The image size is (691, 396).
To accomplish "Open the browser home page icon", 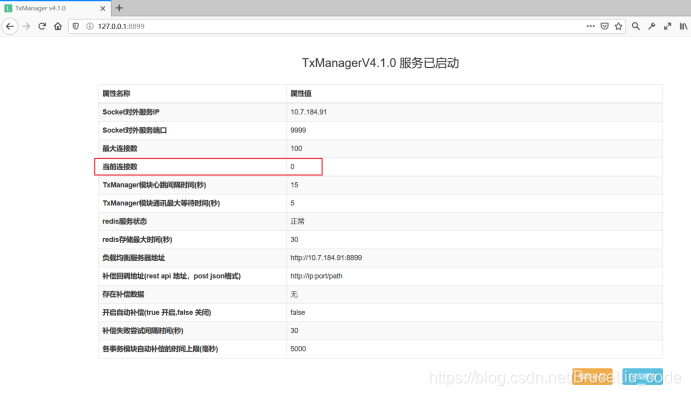I will coord(58,26).
